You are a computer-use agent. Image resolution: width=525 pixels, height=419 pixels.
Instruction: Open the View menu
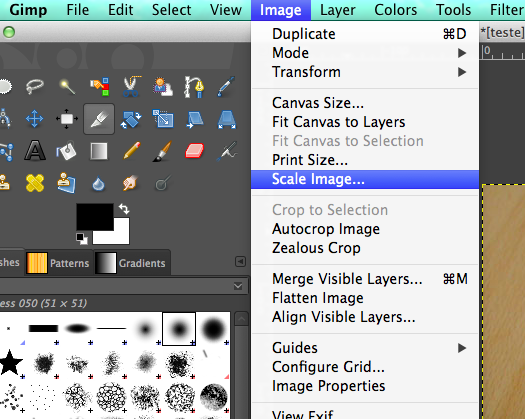(x=226, y=10)
